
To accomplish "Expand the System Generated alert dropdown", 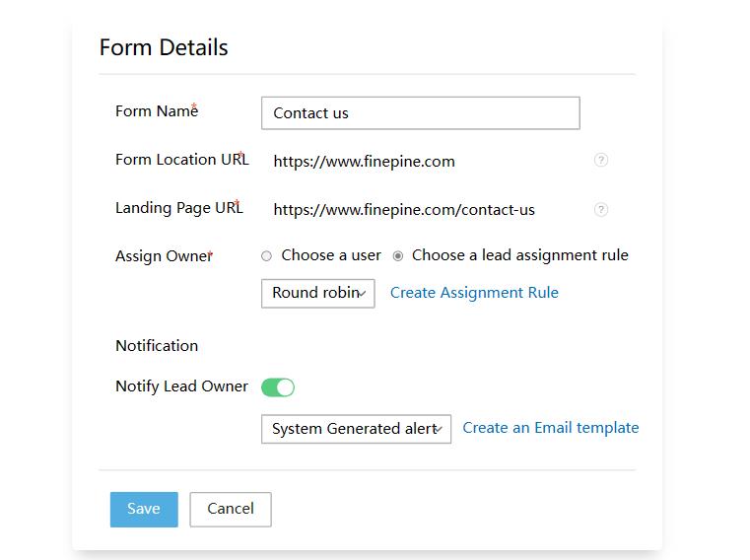I will click(x=356, y=429).
